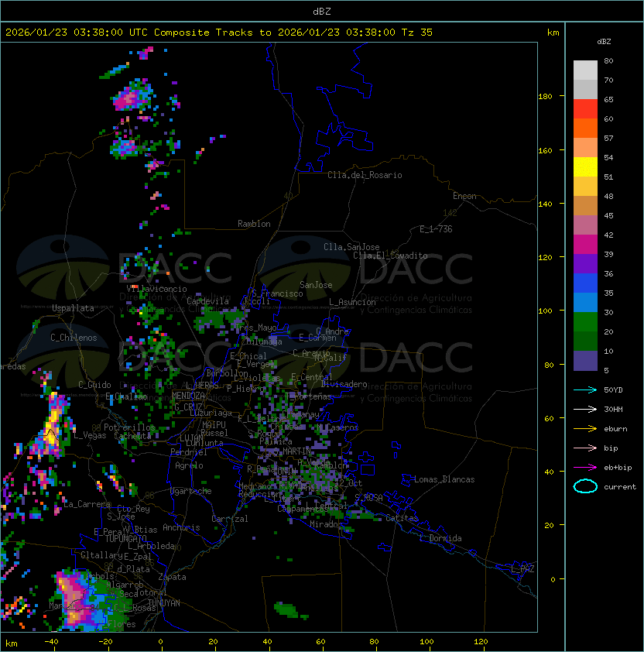The image size is (644, 652).
Task: Click the pink bip arrow icon
Action: tap(585, 448)
